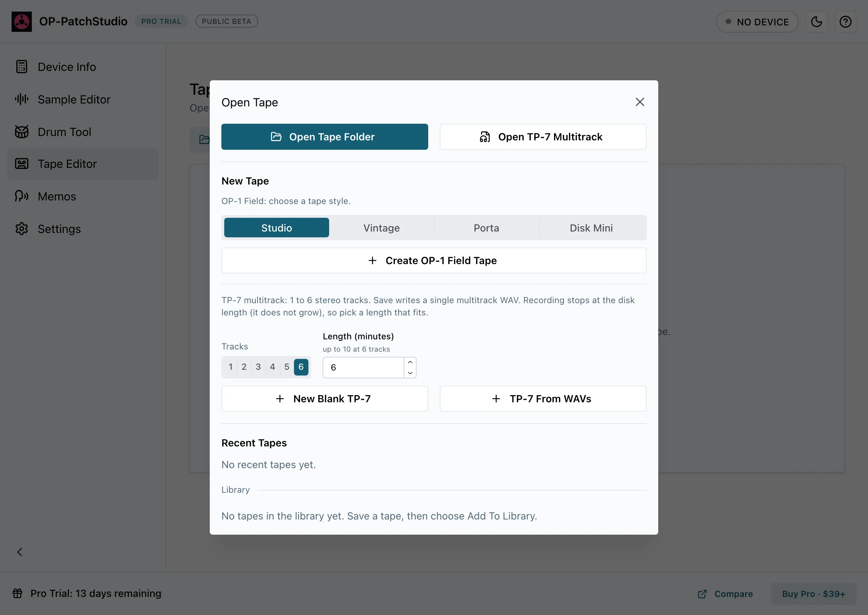Open the help question mark icon
Image resolution: width=868 pixels, height=615 pixels.
tap(845, 22)
